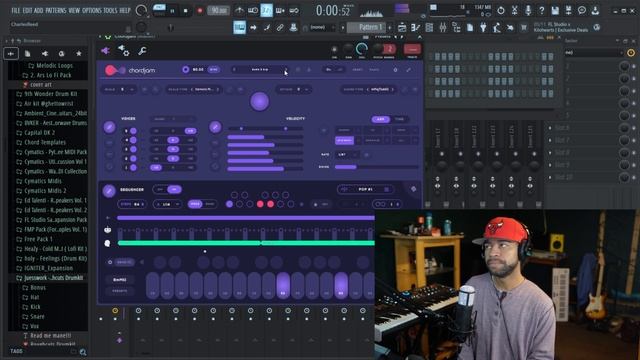Open the Chordjam preset name selector
Screen dimensions: 640x360
coord(260,70)
